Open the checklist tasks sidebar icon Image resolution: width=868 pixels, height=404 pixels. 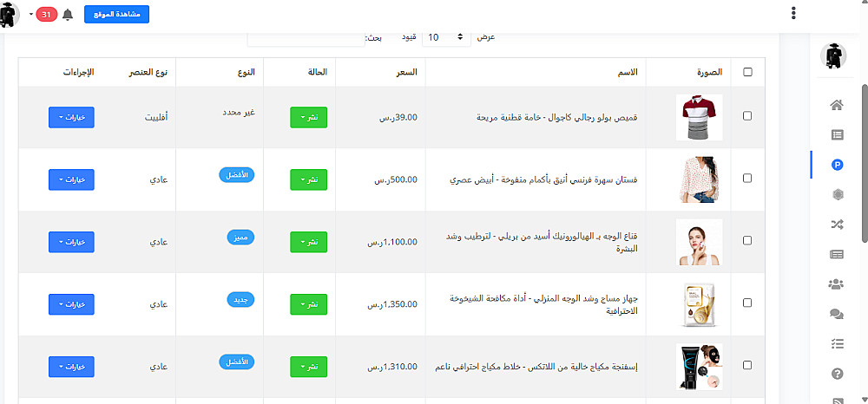837,344
